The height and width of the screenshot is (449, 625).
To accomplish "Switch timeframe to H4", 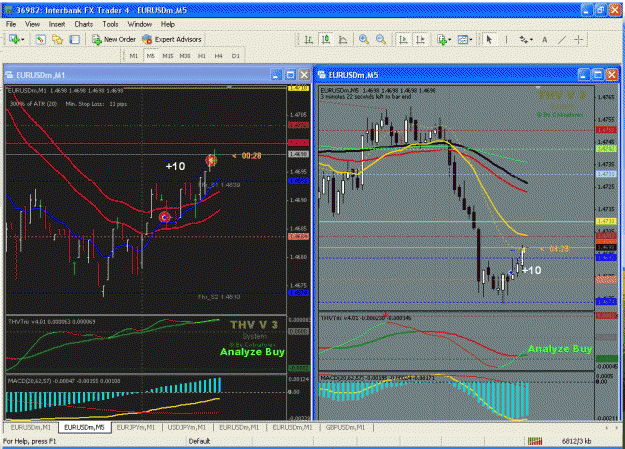I will click(218, 56).
